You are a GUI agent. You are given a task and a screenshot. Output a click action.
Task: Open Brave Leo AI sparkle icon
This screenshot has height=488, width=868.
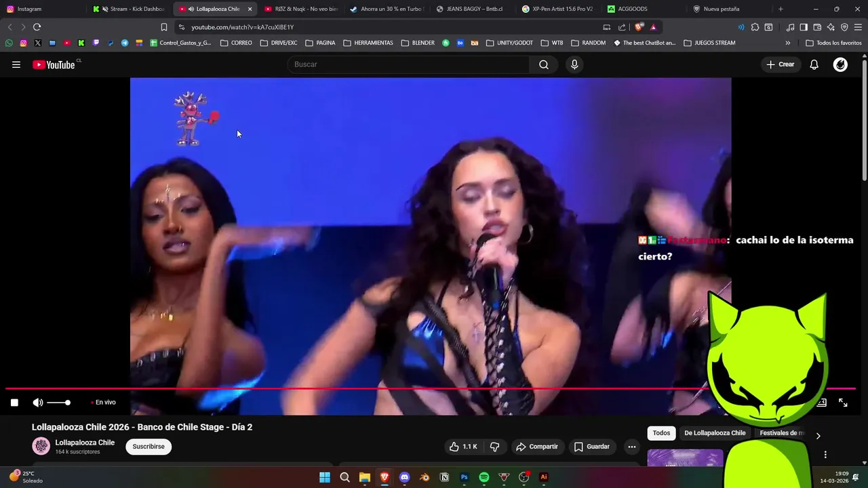pos(831,27)
